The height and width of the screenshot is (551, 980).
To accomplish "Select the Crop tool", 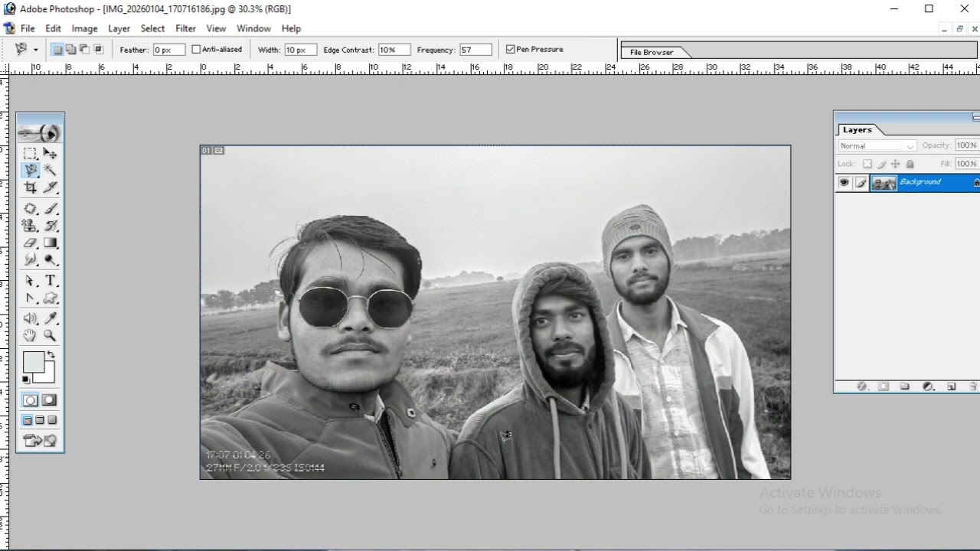I will pyautogui.click(x=30, y=187).
